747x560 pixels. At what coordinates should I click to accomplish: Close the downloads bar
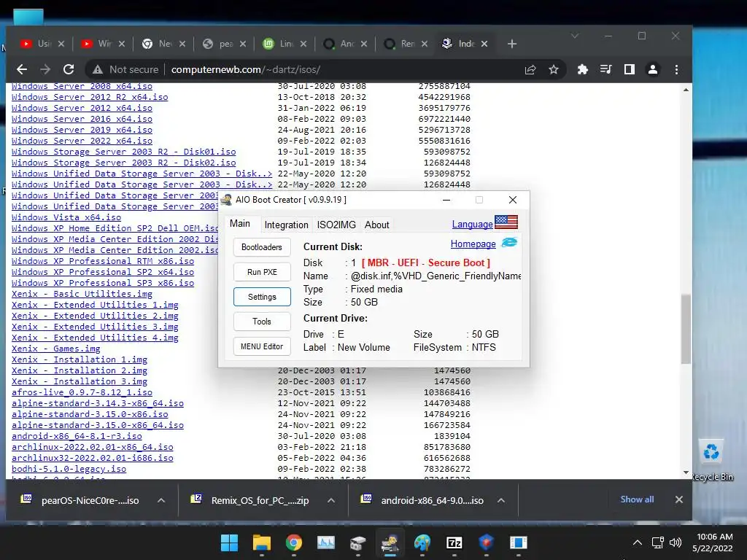click(x=679, y=499)
